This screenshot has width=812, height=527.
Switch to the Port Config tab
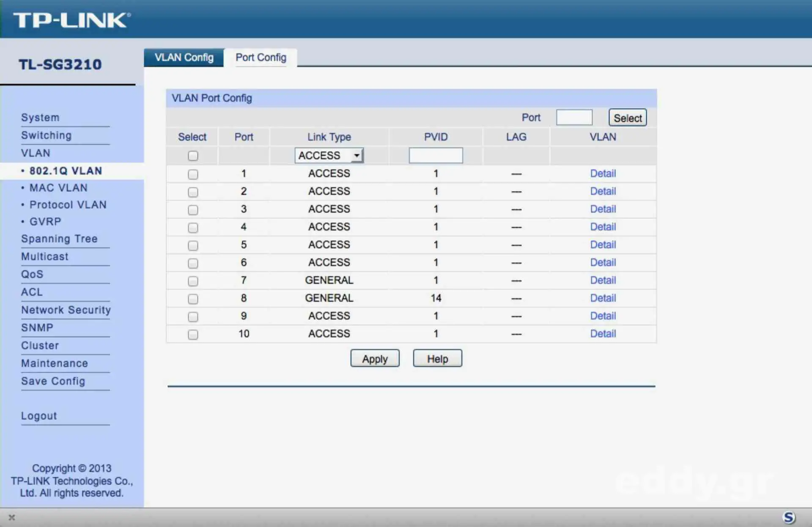(261, 58)
